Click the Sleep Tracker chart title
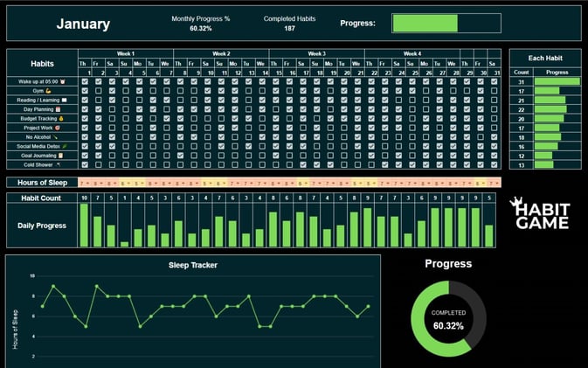The image size is (588, 368). pos(193,265)
